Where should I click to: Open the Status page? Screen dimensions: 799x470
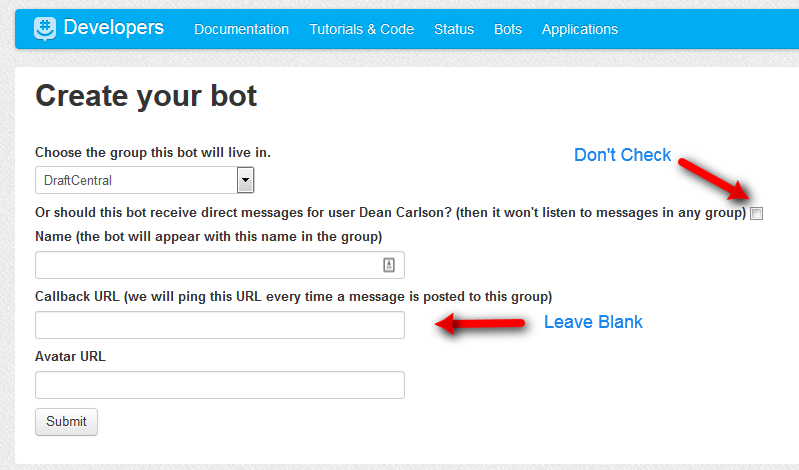454,29
